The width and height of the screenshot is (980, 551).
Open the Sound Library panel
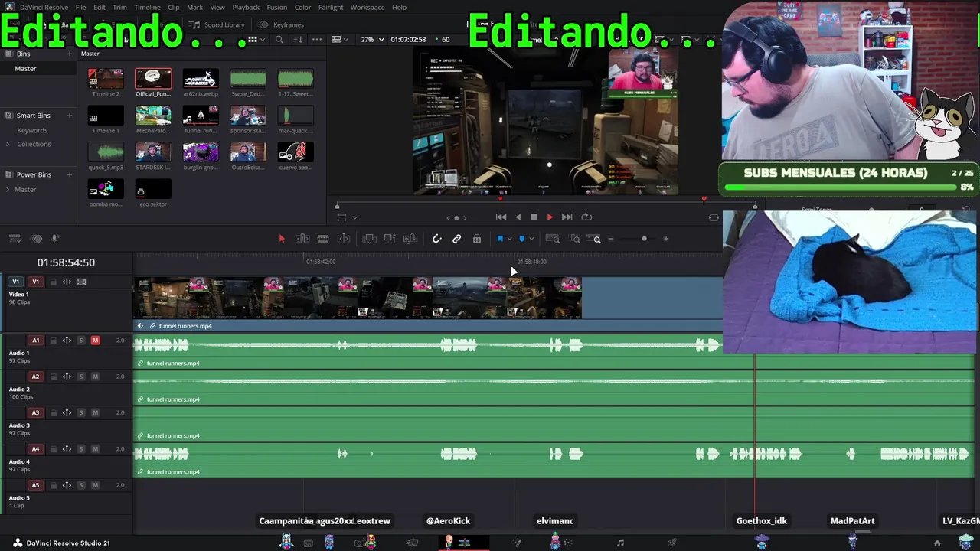pos(217,24)
